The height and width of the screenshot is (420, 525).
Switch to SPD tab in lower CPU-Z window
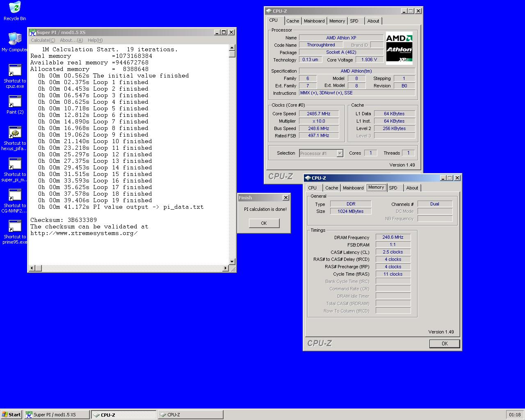tap(393, 188)
